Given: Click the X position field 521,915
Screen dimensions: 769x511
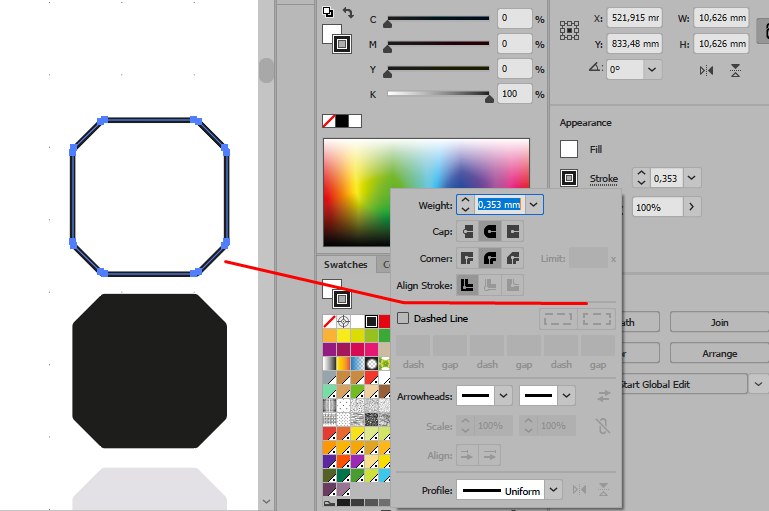Looking at the screenshot, I should pos(635,18).
